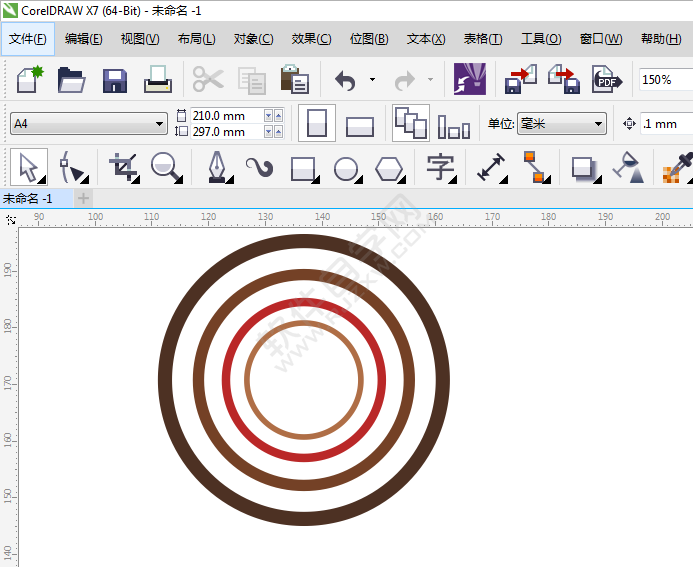Click the Publish to PDF icon
Viewport: 693px width, 567px height.
[606, 79]
